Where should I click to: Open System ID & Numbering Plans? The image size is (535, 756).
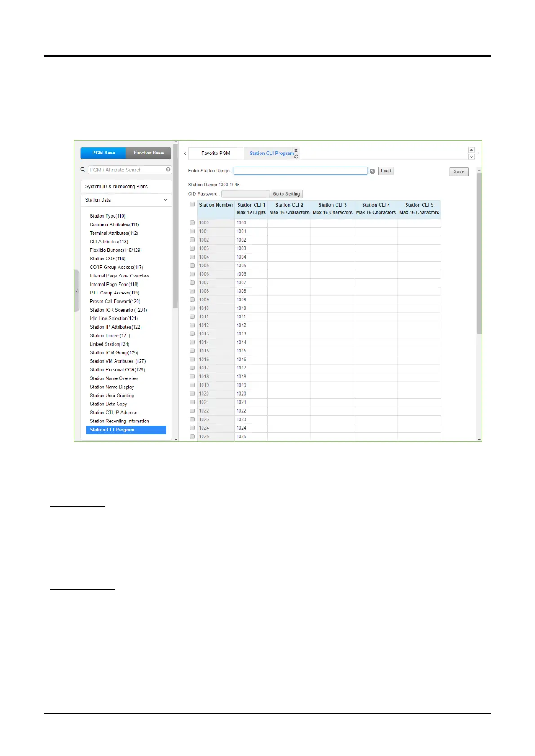click(126, 186)
